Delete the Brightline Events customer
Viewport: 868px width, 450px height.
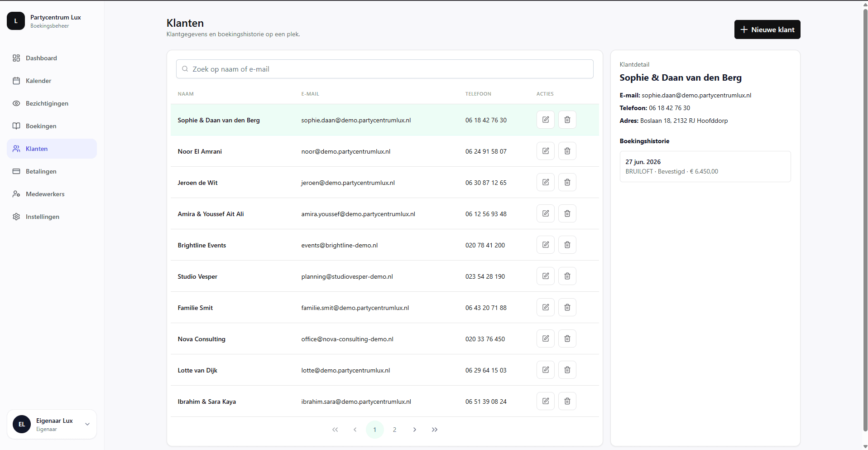567,245
